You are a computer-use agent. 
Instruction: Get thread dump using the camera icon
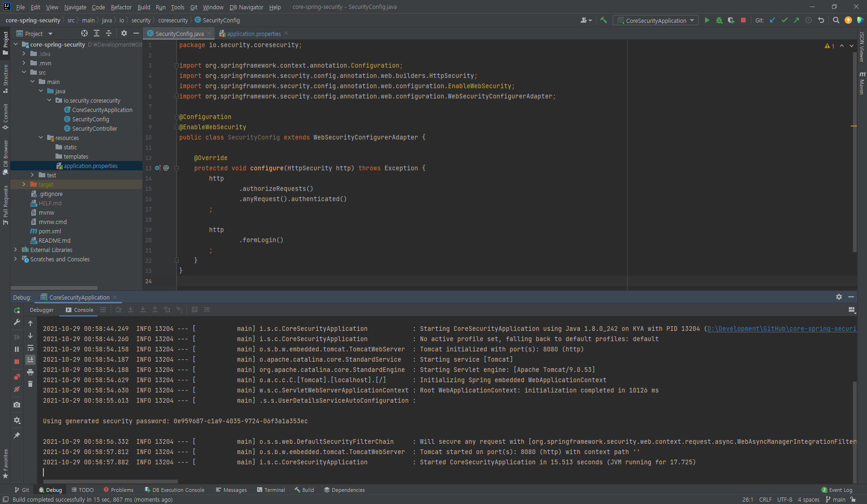click(x=17, y=405)
